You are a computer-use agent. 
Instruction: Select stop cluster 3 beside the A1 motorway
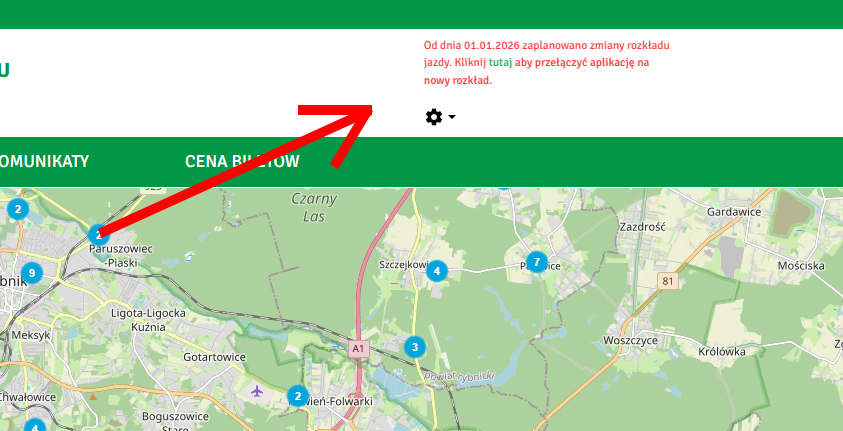click(415, 347)
